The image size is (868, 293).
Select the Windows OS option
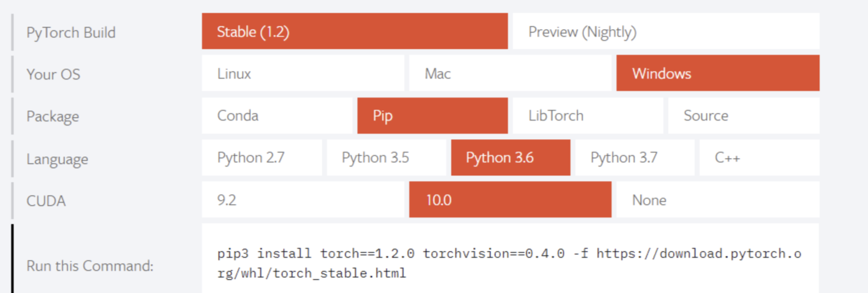click(718, 73)
